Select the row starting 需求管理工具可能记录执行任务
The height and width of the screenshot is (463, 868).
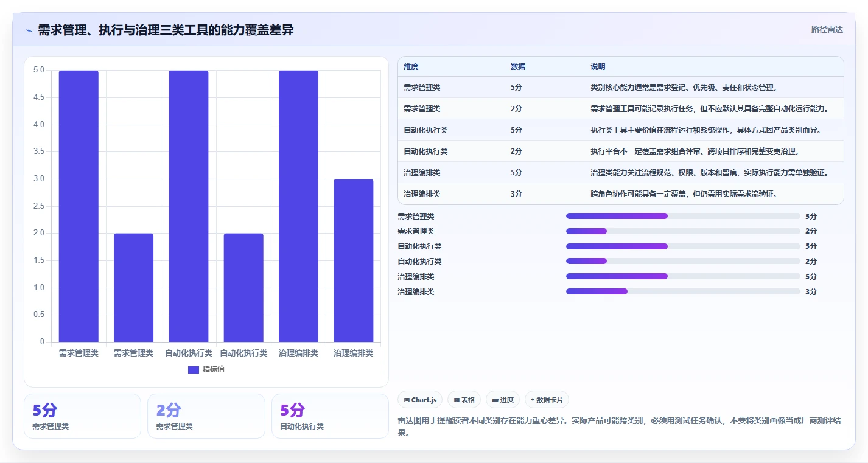coord(621,109)
